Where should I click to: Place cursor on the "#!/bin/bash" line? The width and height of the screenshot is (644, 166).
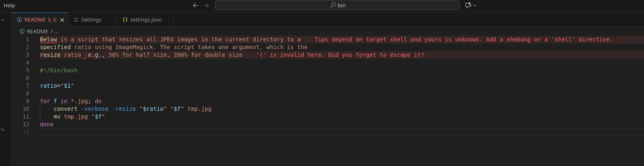click(59, 70)
